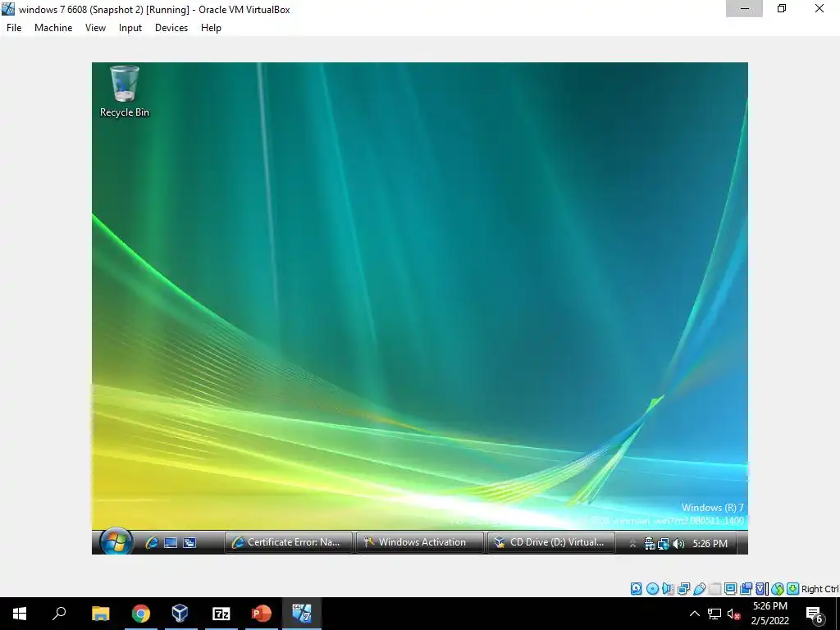Open VirtualBox Input menu
The height and width of the screenshot is (630, 840).
pos(130,28)
